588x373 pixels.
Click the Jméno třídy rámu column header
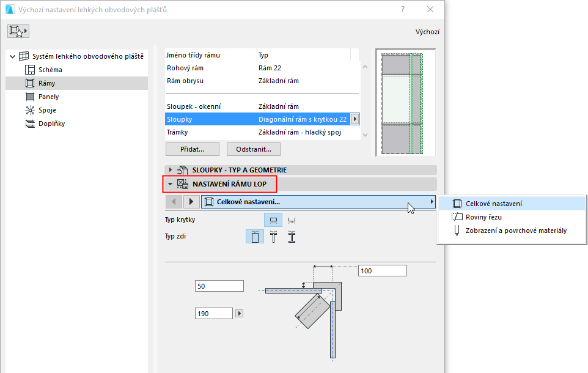pyautogui.click(x=211, y=55)
